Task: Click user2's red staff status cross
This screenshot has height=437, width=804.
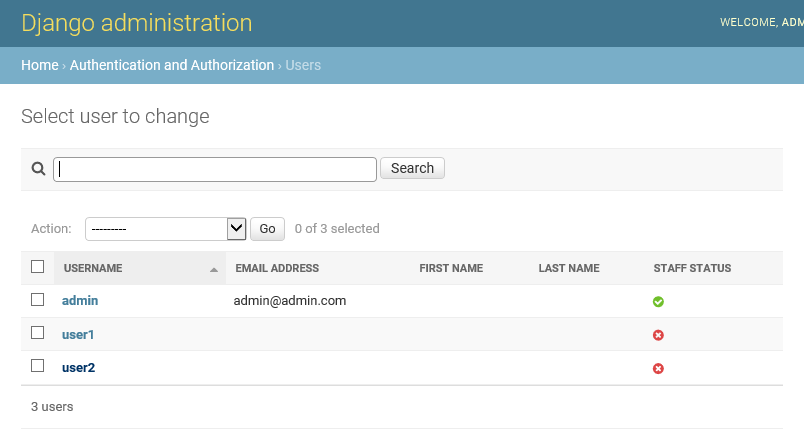Action: (x=658, y=368)
